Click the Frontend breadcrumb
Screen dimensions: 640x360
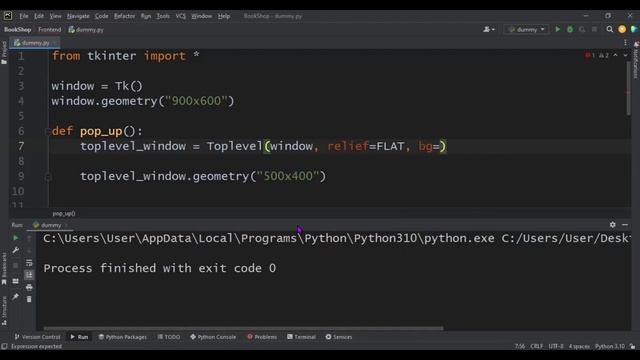[x=49, y=29]
